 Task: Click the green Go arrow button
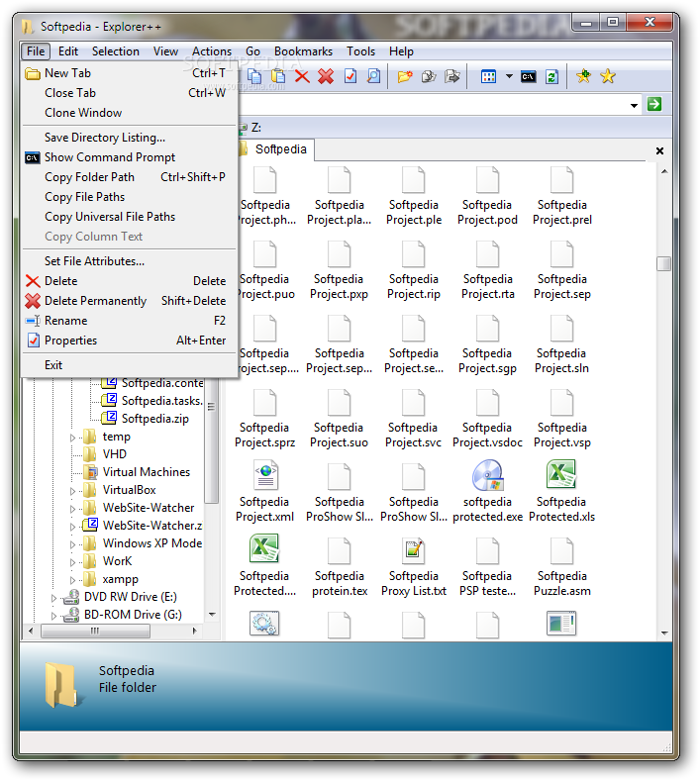654,104
